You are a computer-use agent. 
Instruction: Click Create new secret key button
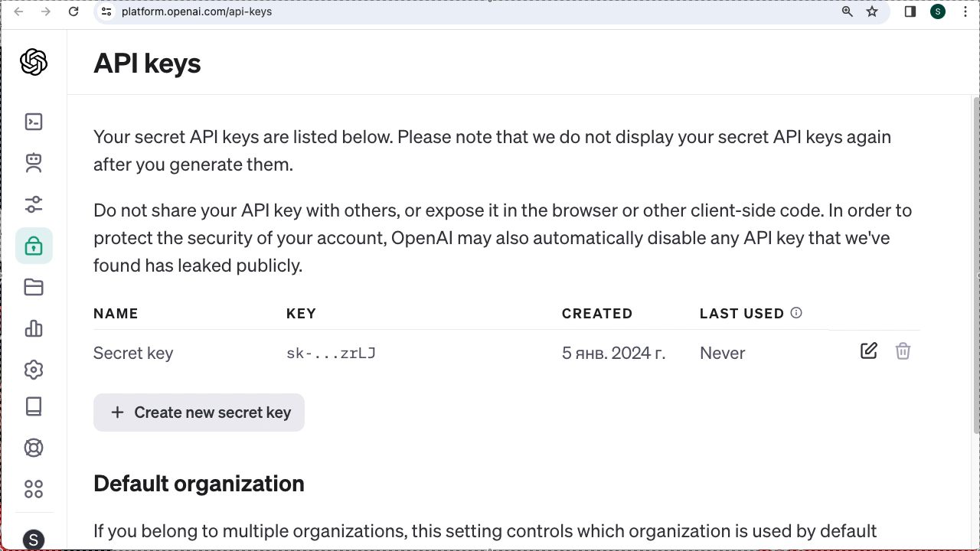199,412
